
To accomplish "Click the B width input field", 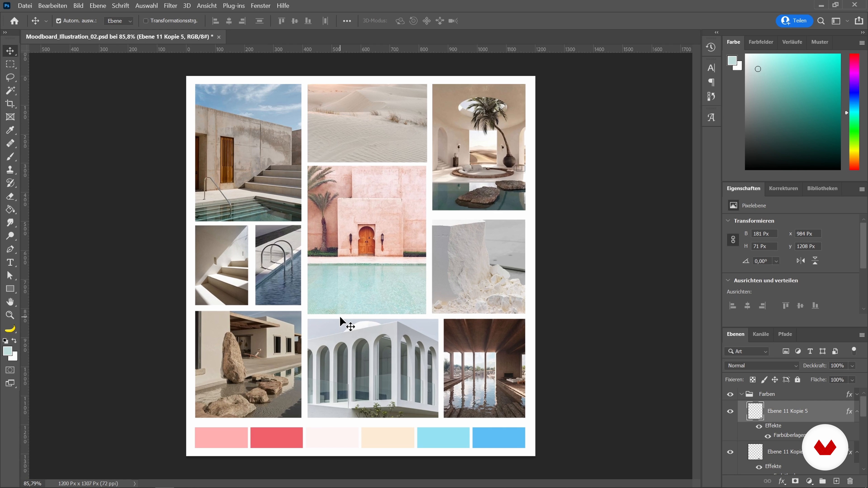I will click(x=764, y=234).
